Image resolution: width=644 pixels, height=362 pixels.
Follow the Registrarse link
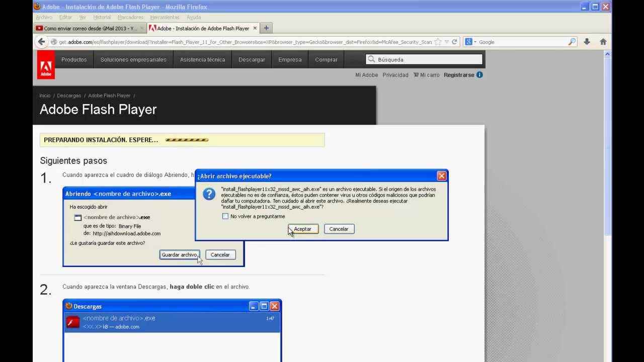459,75
